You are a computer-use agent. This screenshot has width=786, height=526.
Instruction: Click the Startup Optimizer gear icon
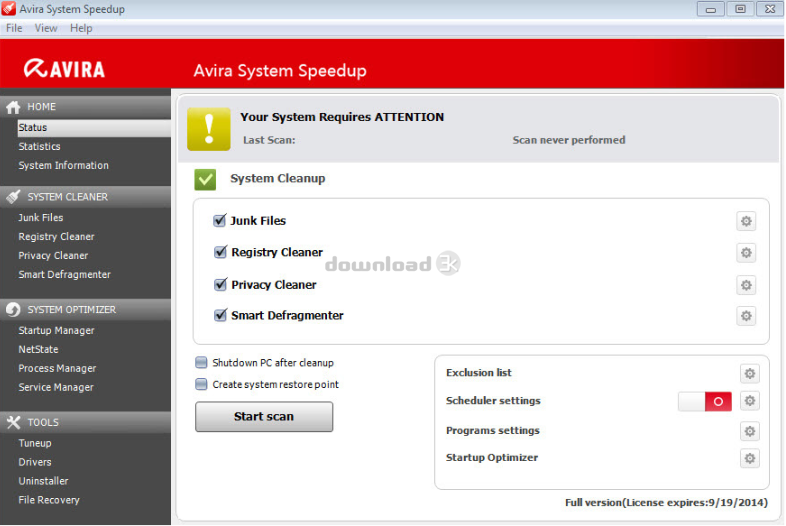point(750,458)
